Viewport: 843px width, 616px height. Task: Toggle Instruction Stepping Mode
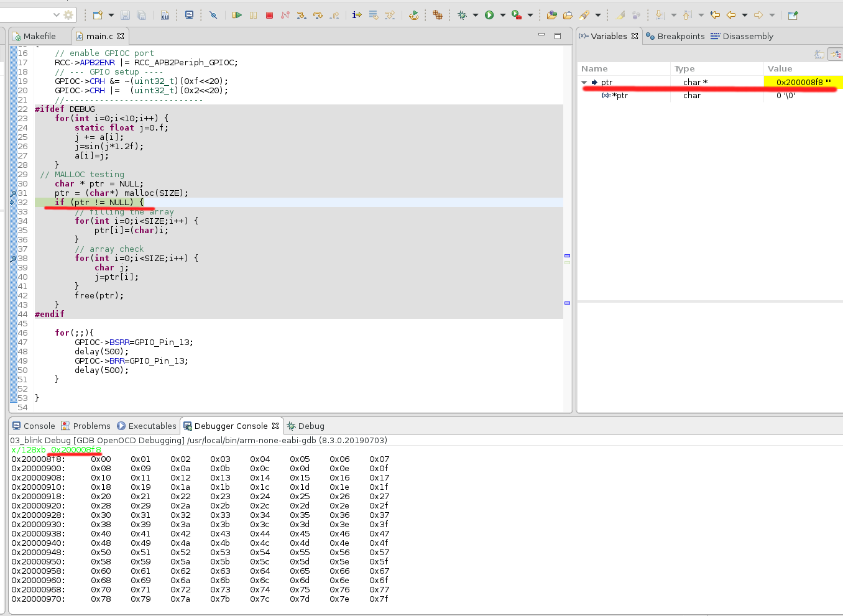[x=356, y=15]
